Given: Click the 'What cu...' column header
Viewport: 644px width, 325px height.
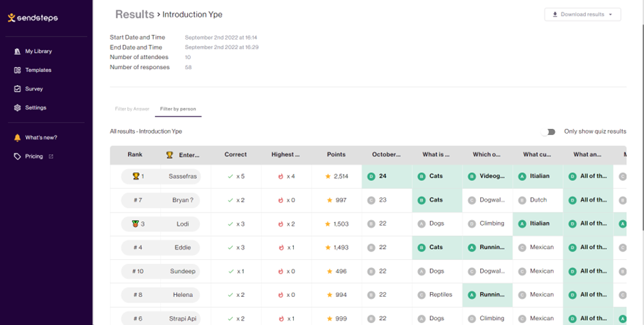Looking at the screenshot, I should pos(537,154).
